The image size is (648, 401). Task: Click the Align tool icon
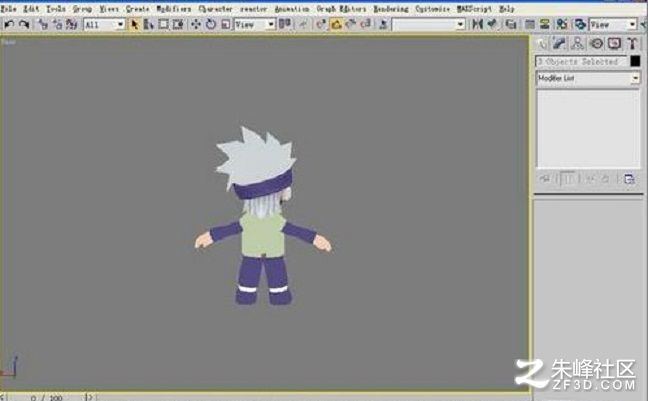pyautogui.click(x=492, y=24)
